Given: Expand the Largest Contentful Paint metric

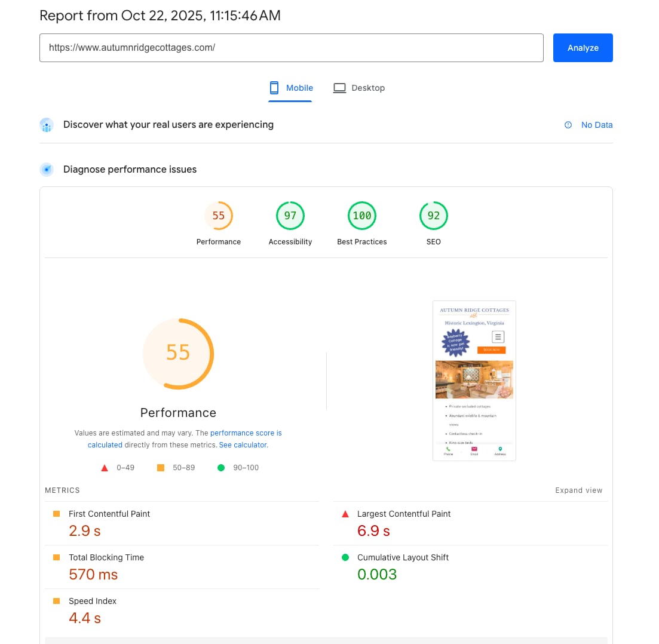Looking at the screenshot, I should (404, 514).
